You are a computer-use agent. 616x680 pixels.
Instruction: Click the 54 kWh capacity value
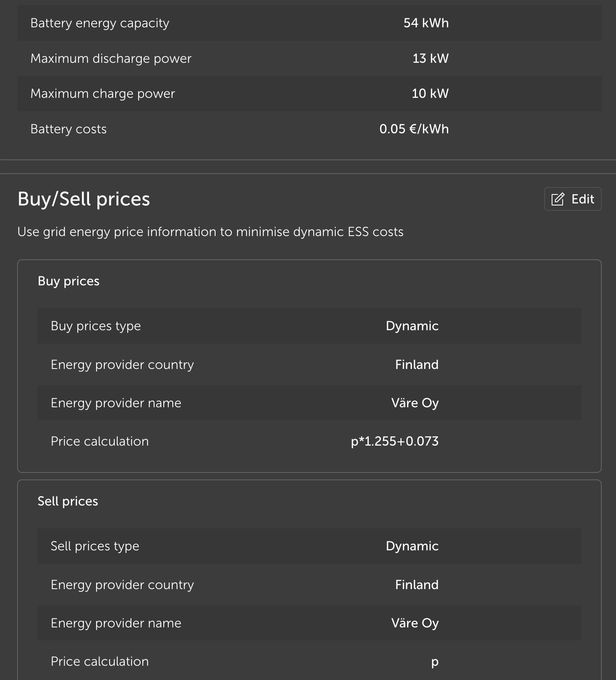(x=426, y=23)
